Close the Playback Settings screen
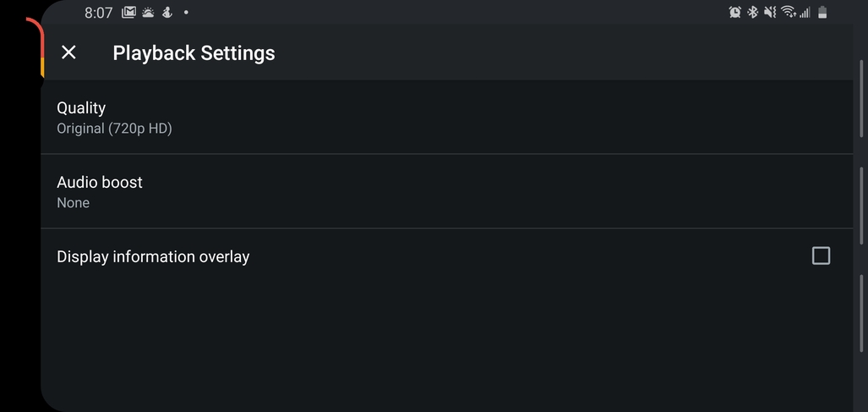The height and width of the screenshot is (412, 868). [69, 52]
